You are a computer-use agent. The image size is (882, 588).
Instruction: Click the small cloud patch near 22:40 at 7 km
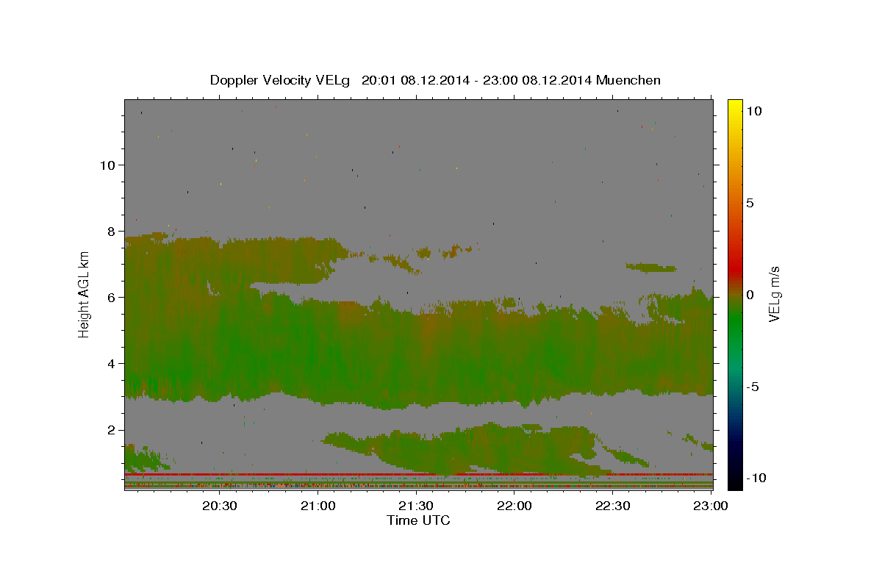point(651,268)
